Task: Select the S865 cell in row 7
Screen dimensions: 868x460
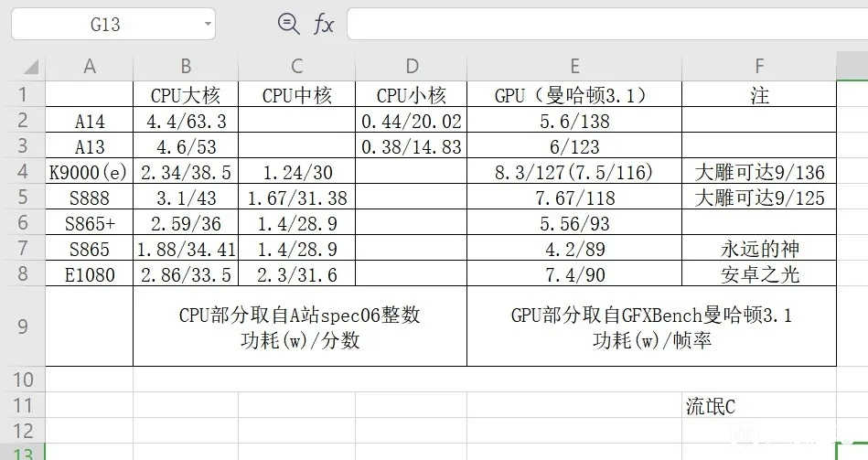Action: point(89,248)
